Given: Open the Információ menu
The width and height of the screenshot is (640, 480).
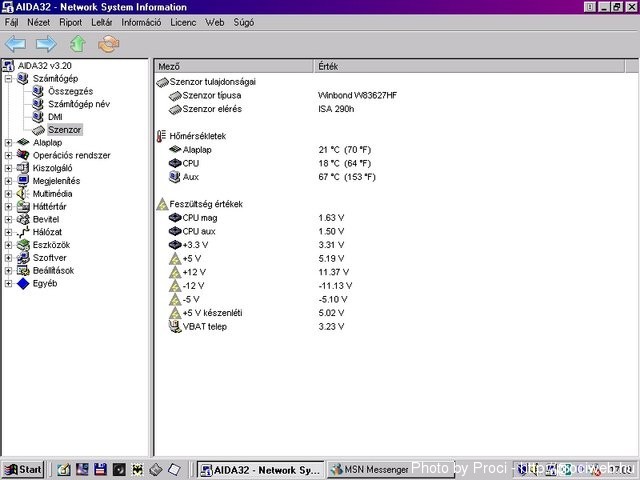Looking at the screenshot, I should pyautogui.click(x=141, y=22).
